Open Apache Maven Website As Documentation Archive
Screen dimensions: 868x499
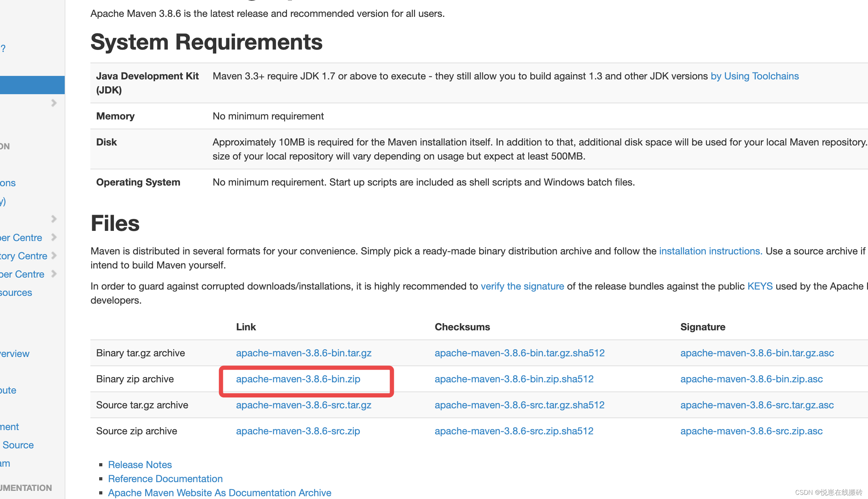point(219,493)
